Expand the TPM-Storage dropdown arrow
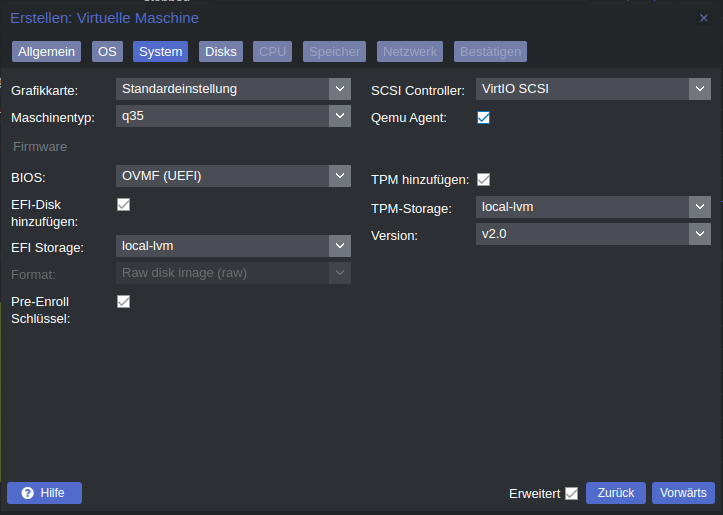723x515 pixels. (x=700, y=207)
